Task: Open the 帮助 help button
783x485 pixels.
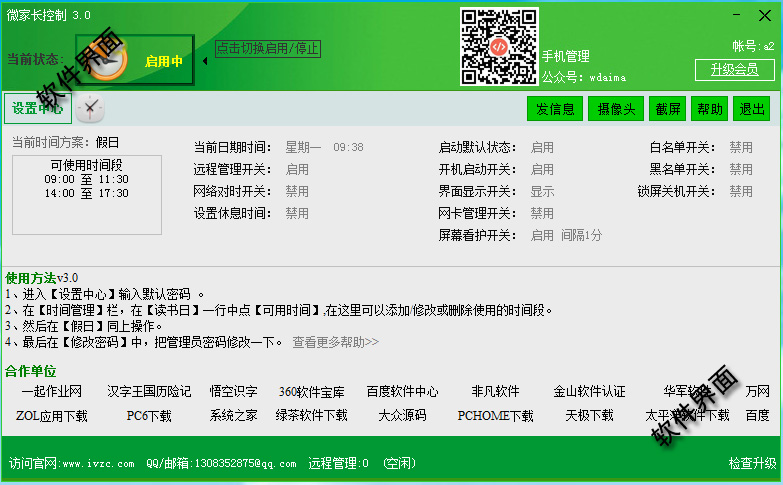Action: 710,109
